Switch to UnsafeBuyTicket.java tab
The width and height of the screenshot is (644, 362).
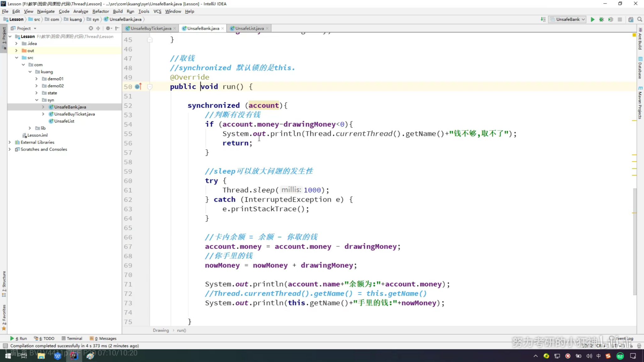pyautogui.click(x=151, y=28)
